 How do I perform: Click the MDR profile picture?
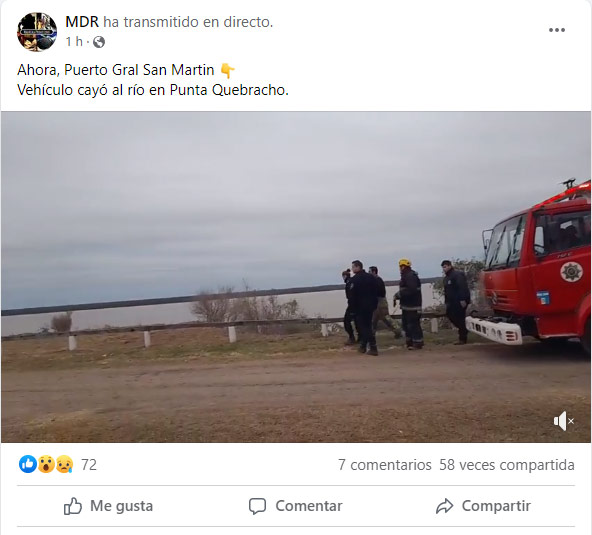[37, 31]
